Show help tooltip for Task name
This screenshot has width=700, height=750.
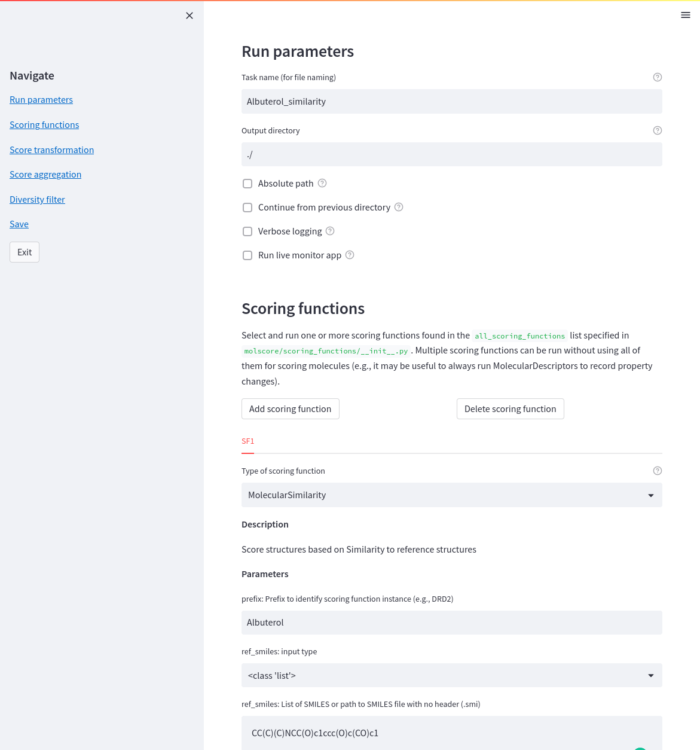point(658,77)
